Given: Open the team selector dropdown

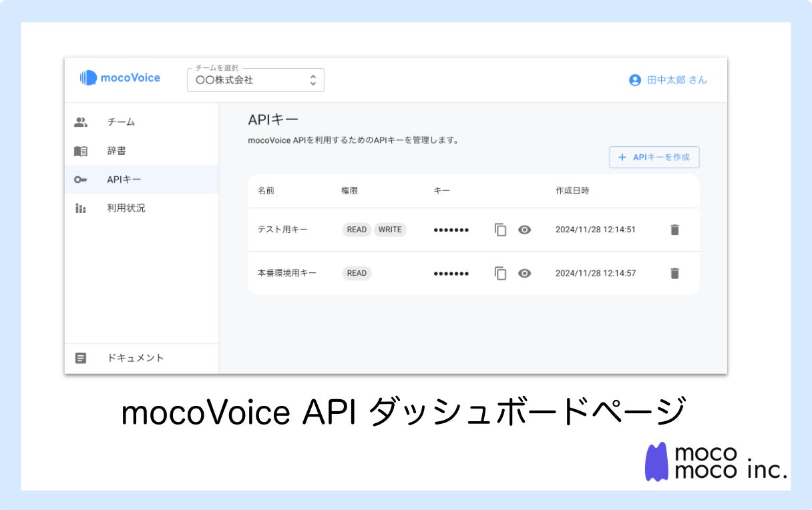Looking at the screenshot, I should coord(256,80).
